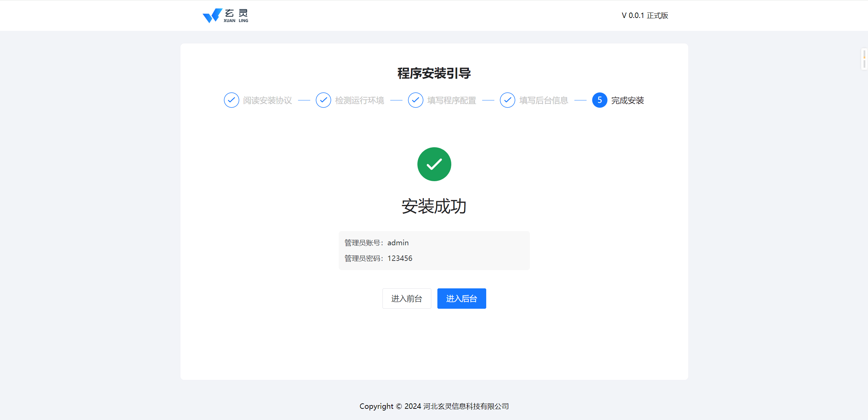Viewport: 868px width, 420px height.
Task: Click the 河北玄灵信息科技有限公司 copyright text
Action: point(466,406)
